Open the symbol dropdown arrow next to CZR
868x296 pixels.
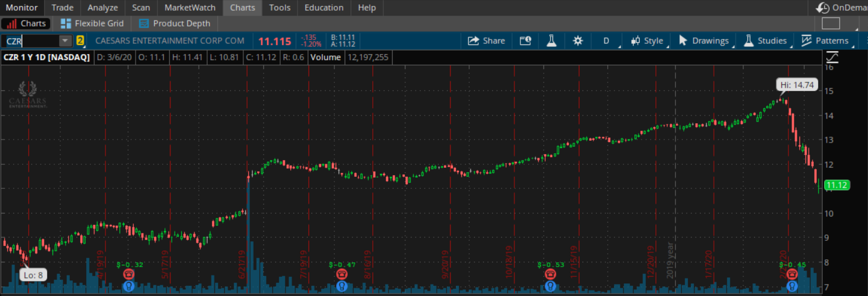[65, 41]
